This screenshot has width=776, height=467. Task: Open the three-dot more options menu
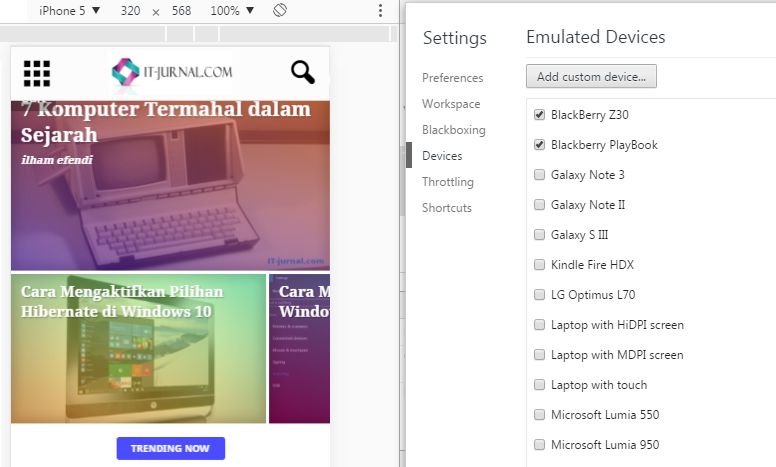click(380, 10)
